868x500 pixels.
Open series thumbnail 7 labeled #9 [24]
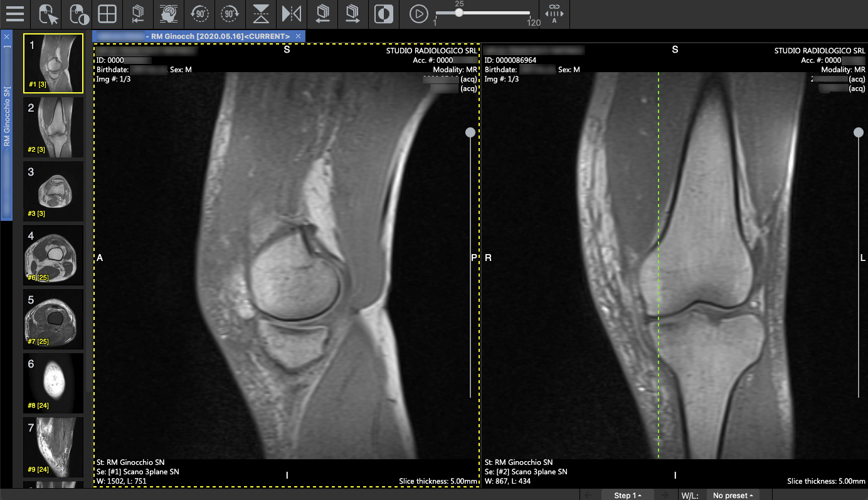(x=53, y=447)
